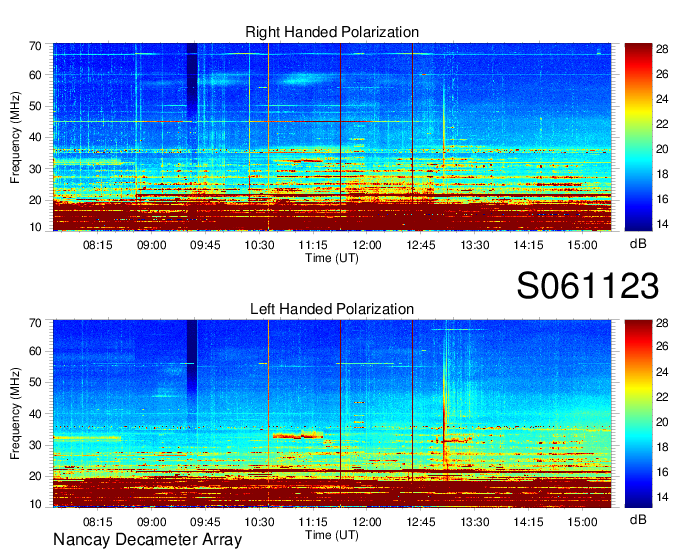Click the 10 MHz tick on the top plot
Image resolution: width=680 pixels, height=552 pixels.
[x=35, y=227]
